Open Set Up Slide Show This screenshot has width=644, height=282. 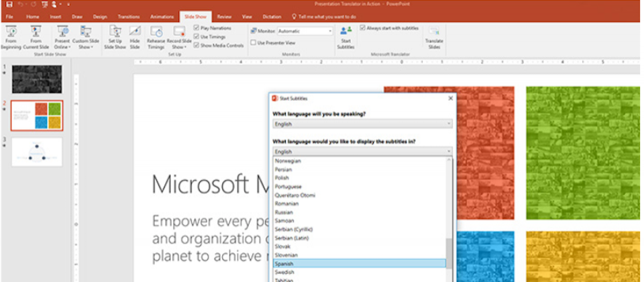point(115,38)
